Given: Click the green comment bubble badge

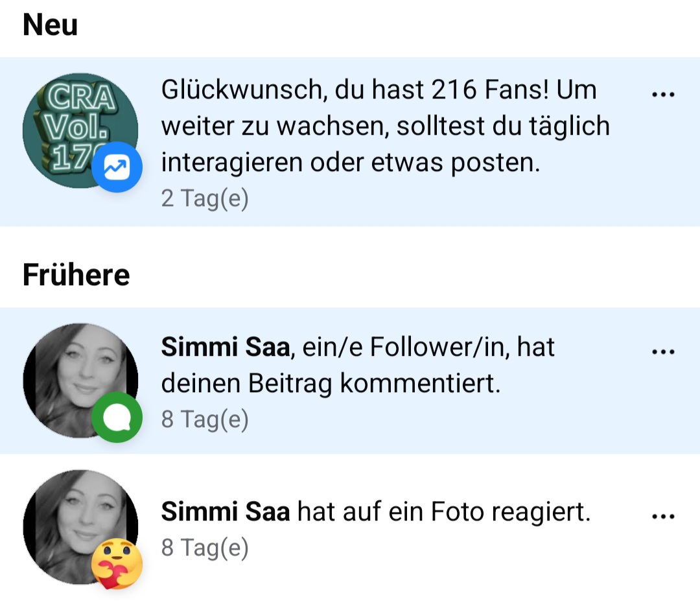Looking at the screenshot, I should coord(117,417).
